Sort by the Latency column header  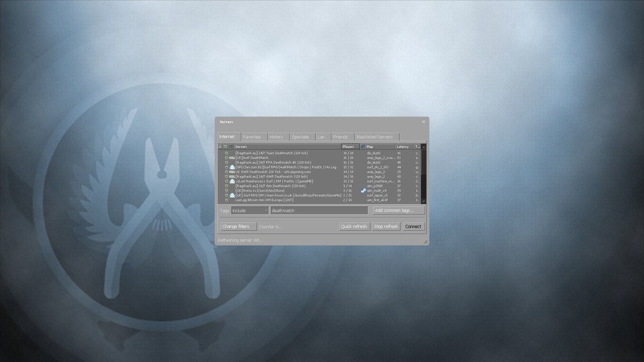pyautogui.click(x=404, y=147)
